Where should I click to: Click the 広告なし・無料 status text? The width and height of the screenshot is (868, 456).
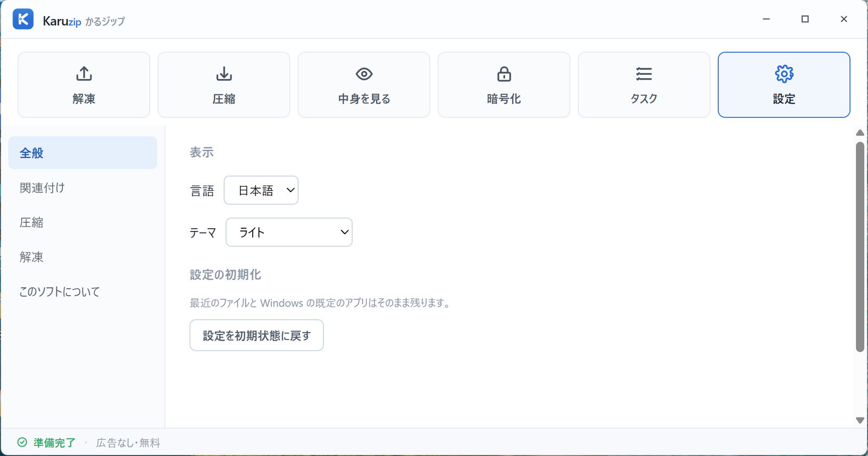(x=128, y=443)
